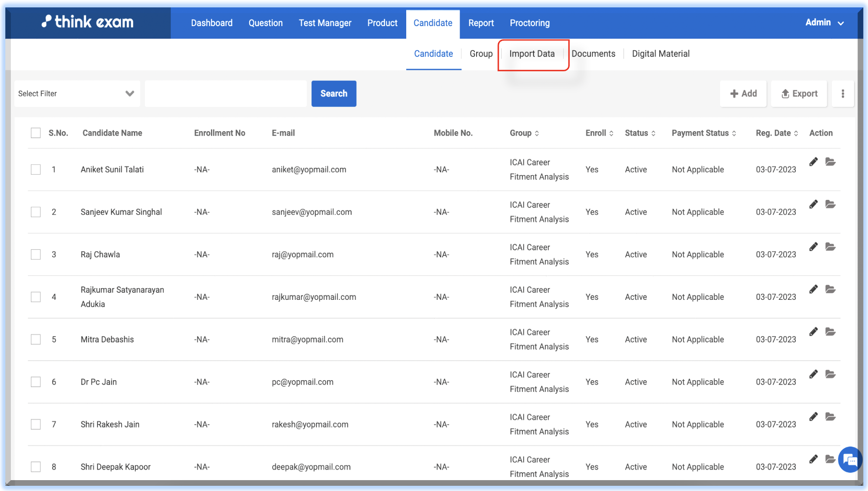Click email aniket@yopmail.com
The width and height of the screenshot is (868, 491).
[309, 169]
